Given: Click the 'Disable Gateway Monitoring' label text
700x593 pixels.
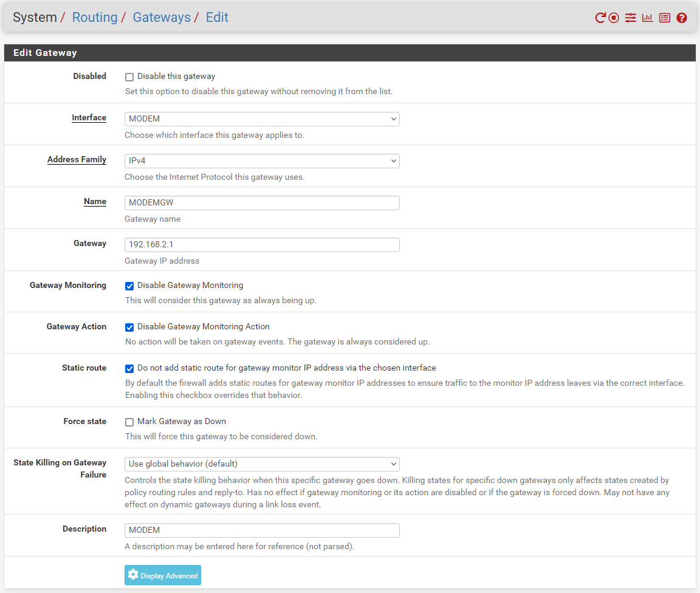Looking at the screenshot, I should [x=190, y=286].
